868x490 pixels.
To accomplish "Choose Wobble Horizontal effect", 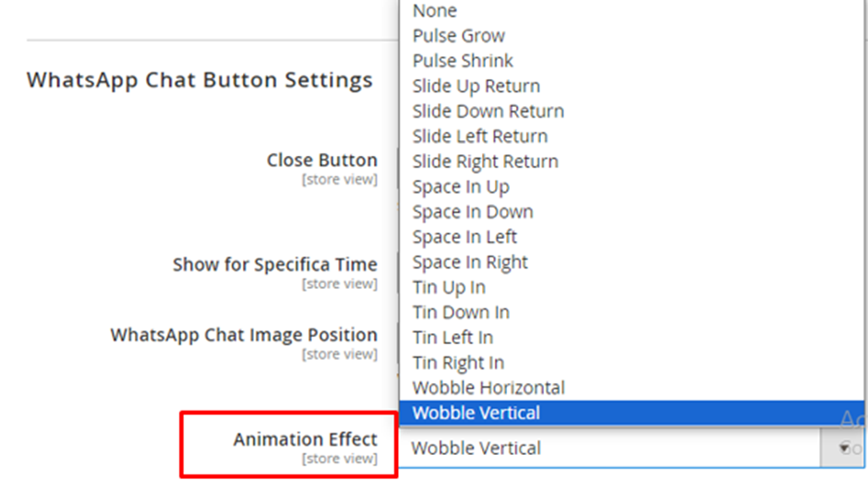I will click(x=632, y=388).
